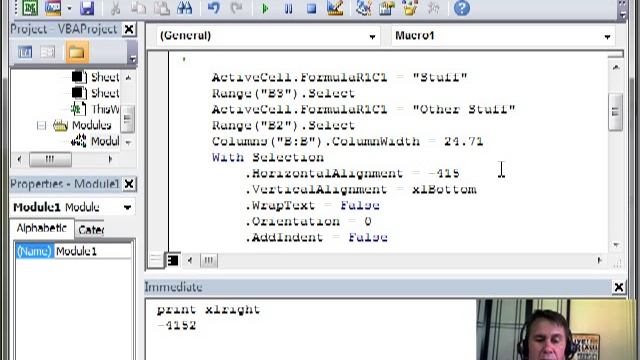Click the greyed Toolbox icon
The width and height of the screenshot is (640, 360).
point(433,8)
